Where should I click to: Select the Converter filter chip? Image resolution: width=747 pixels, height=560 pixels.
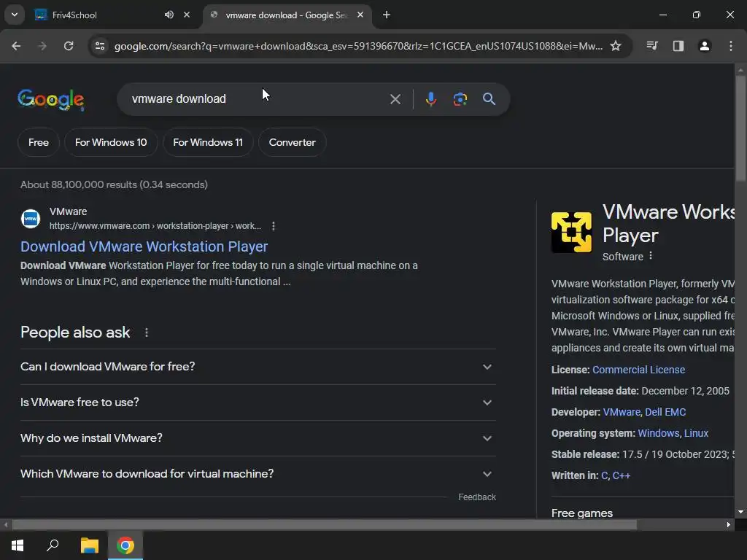292,142
